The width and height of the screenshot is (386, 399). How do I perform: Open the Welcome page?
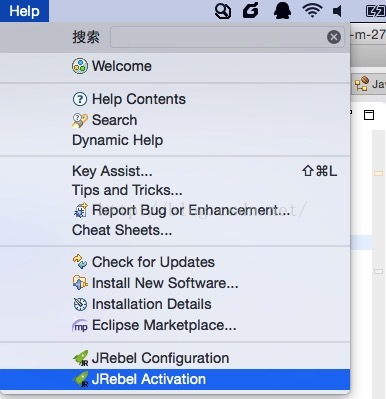[x=175, y=66]
